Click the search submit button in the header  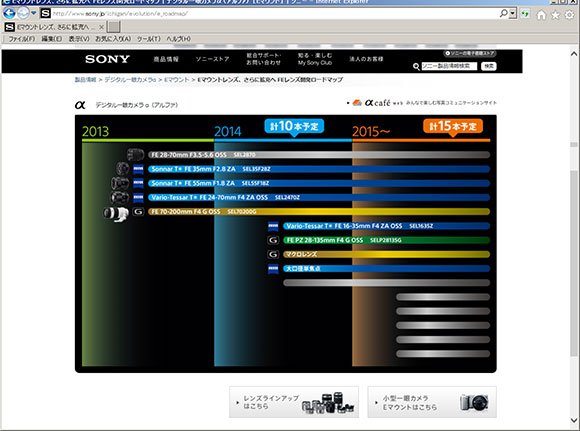click(x=489, y=66)
